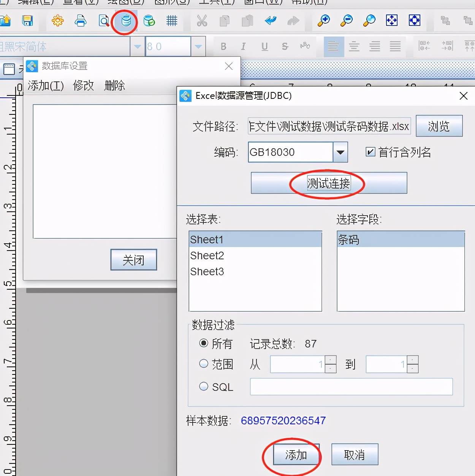Expand the GB18030 encoding dropdown

pyautogui.click(x=340, y=152)
